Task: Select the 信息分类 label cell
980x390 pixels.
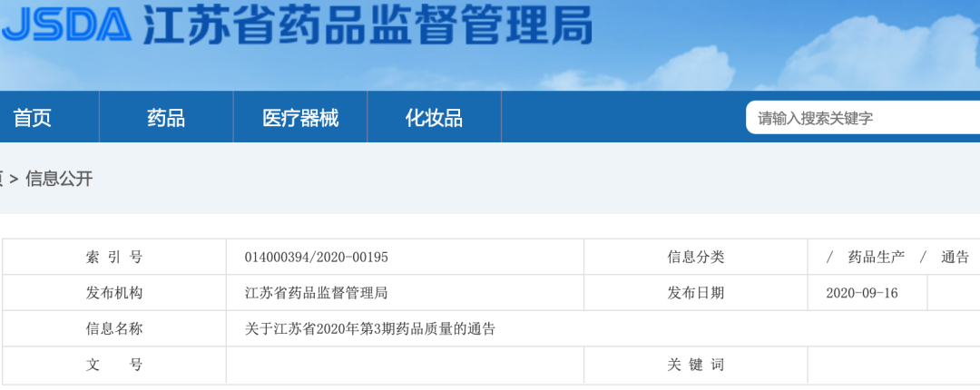Action: tap(696, 257)
